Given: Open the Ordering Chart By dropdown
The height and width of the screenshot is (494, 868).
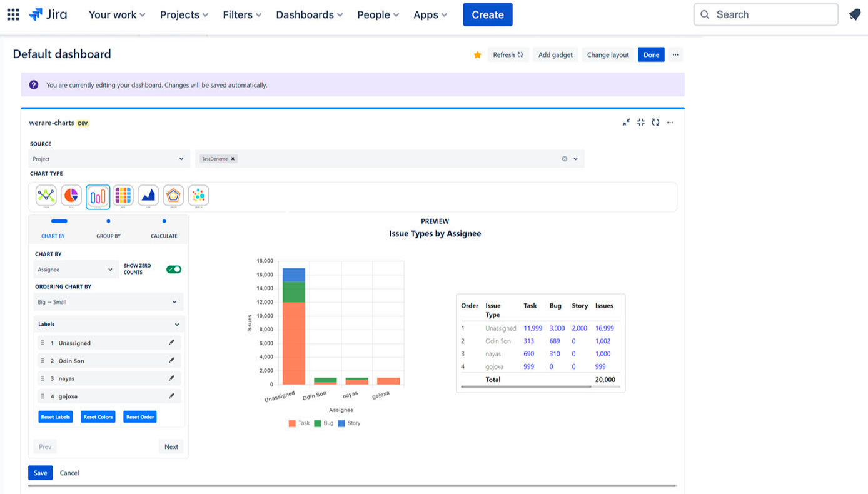Looking at the screenshot, I should (108, 302).
